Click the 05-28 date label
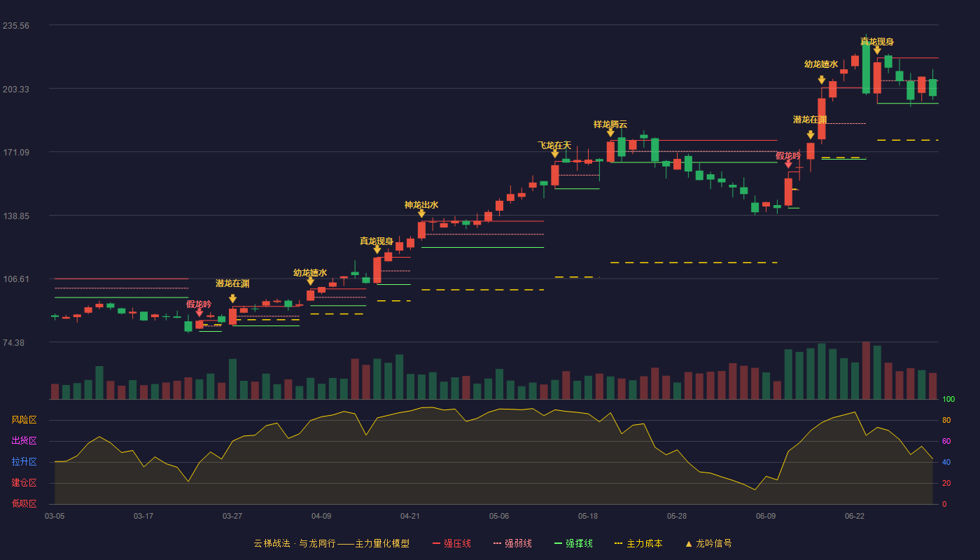Screen dimensions: 980x560 [677, 516]
